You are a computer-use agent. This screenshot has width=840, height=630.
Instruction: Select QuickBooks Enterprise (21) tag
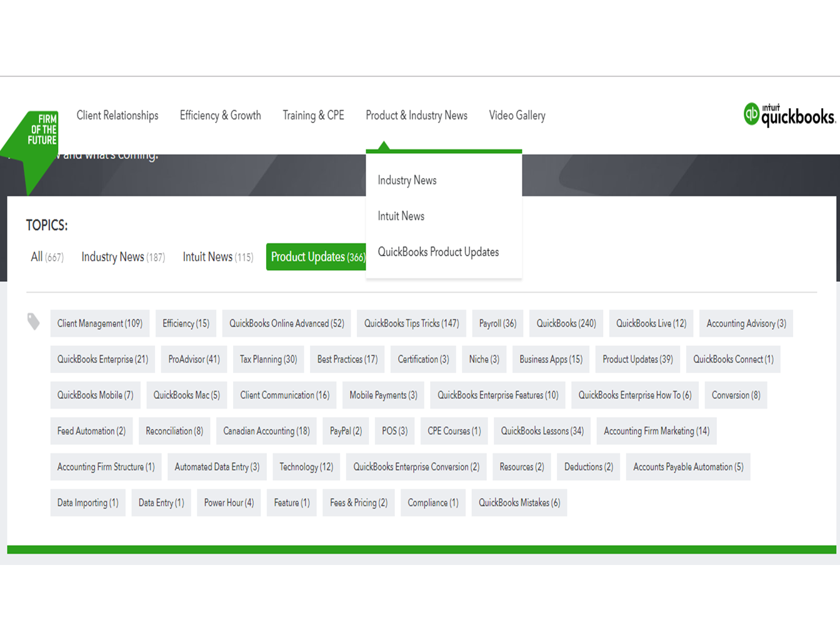pos(102,359)
